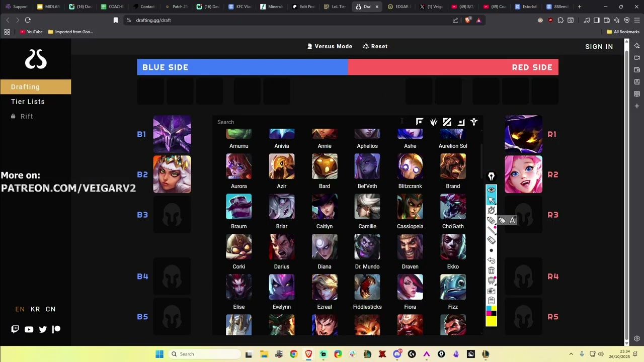Open the Twitter social link icon
Image resolution: width=644 pixels, height=362 pixels.
43,329
